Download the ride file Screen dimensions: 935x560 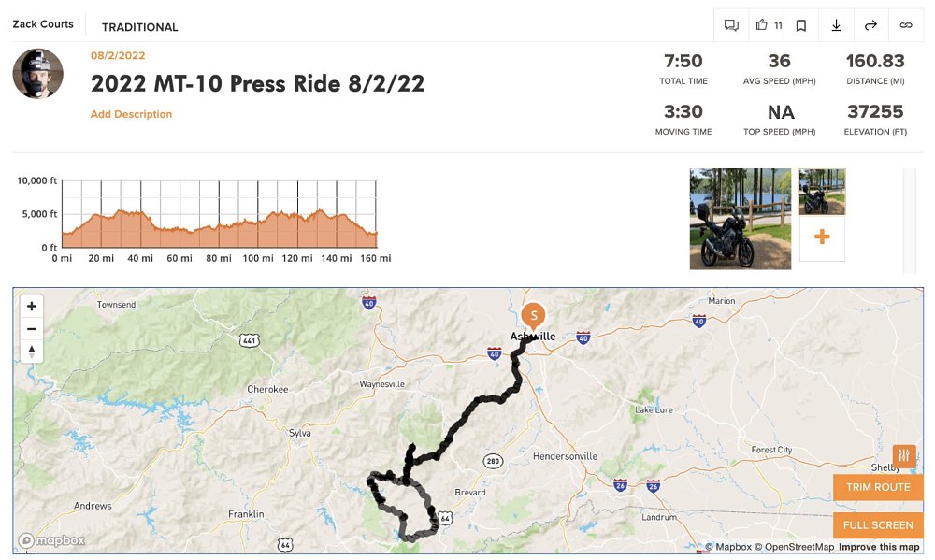[x=836, y=25]
